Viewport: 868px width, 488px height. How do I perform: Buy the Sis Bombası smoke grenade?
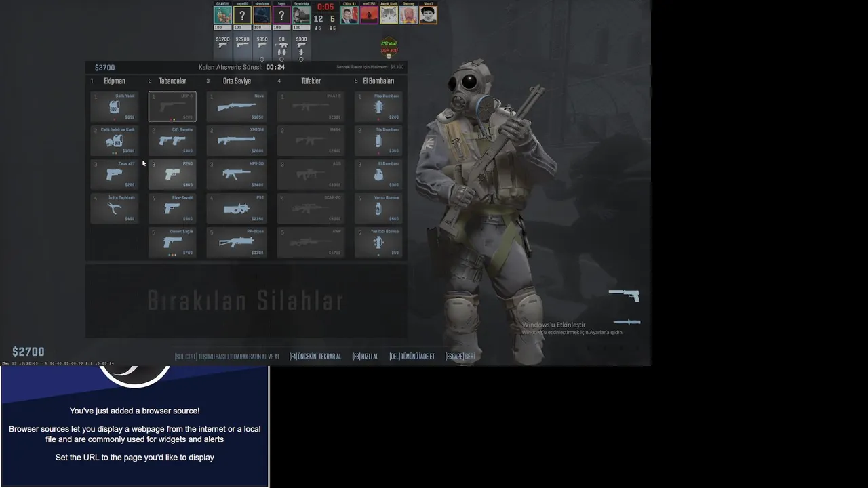378,141
